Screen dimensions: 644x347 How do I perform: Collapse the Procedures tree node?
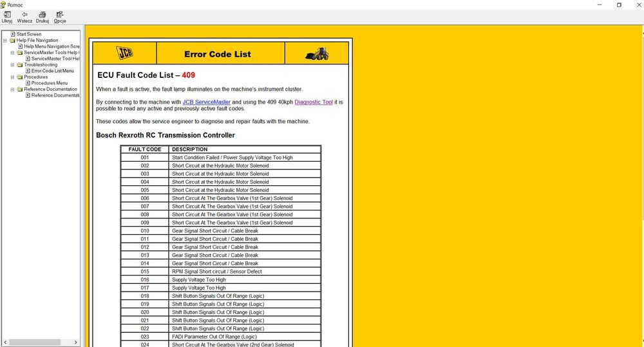(12, 77)
